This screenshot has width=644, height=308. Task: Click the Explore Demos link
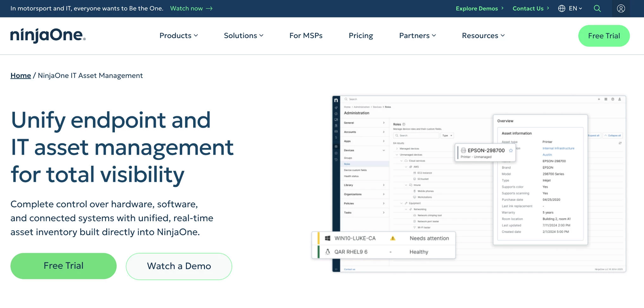tap(479, 9)
